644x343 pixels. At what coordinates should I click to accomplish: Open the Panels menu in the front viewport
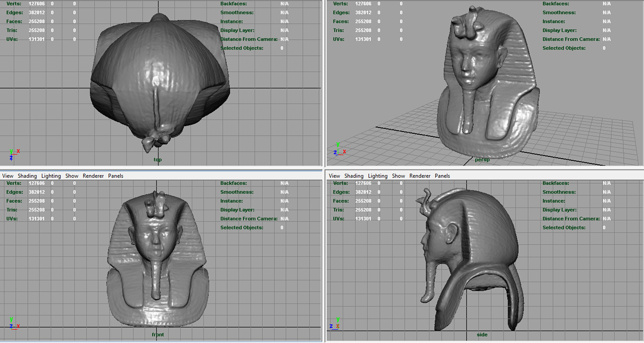(x=115, y=176)
